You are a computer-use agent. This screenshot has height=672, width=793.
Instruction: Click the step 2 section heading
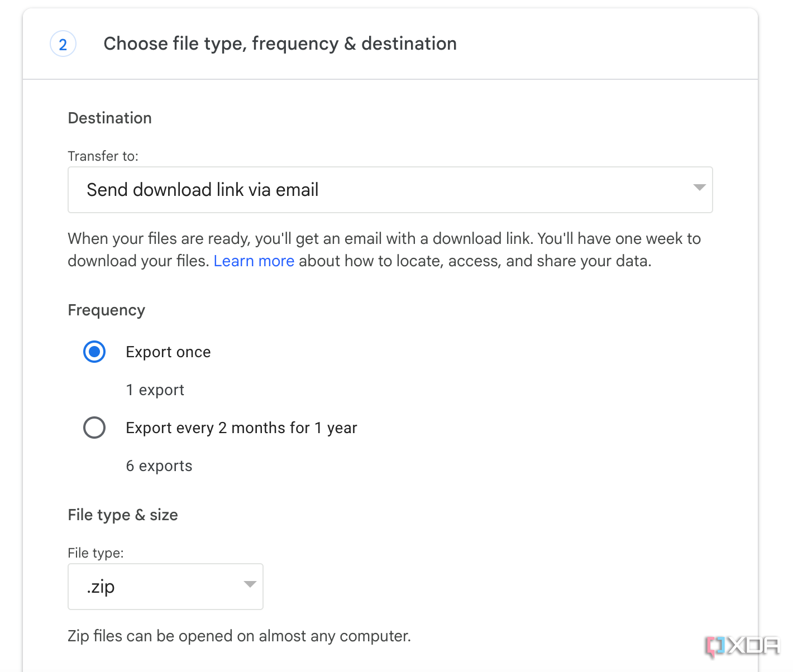pos(280,44)
